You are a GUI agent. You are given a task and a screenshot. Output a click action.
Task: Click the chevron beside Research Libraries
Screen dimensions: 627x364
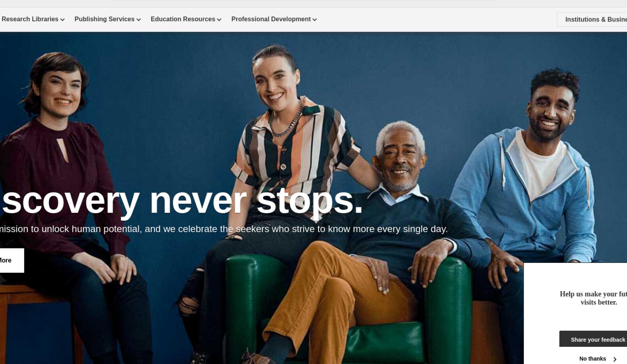click(x=62, y=20)
